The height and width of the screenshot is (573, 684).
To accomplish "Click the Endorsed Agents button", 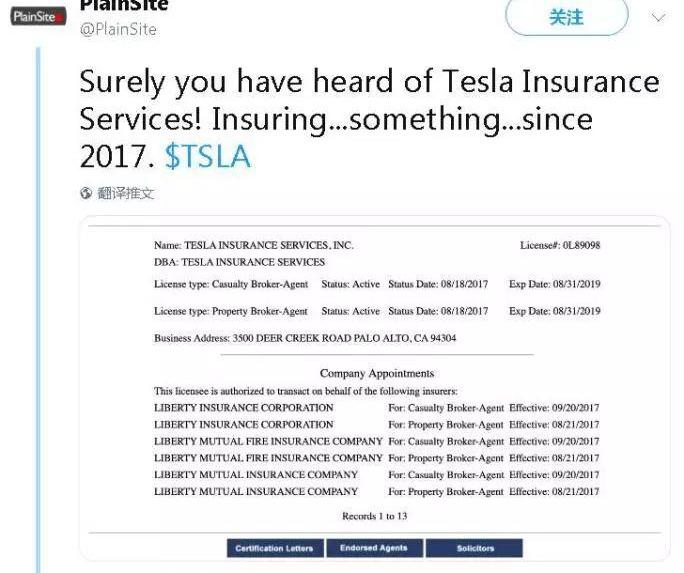I will tap(374, 548).
